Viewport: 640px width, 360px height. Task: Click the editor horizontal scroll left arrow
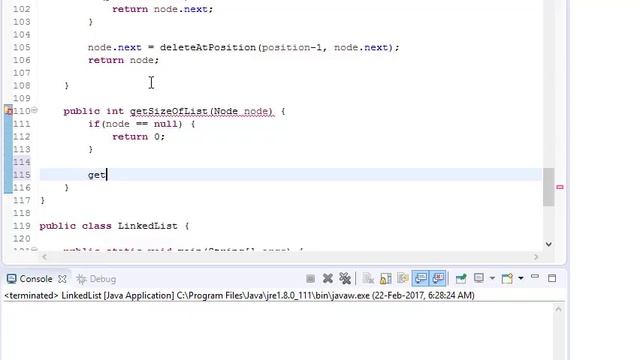(x=44, y=257)
